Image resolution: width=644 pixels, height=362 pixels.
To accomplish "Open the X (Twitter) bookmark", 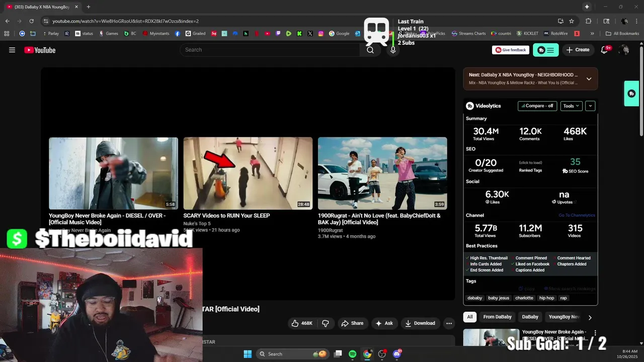I will [310, 34].
